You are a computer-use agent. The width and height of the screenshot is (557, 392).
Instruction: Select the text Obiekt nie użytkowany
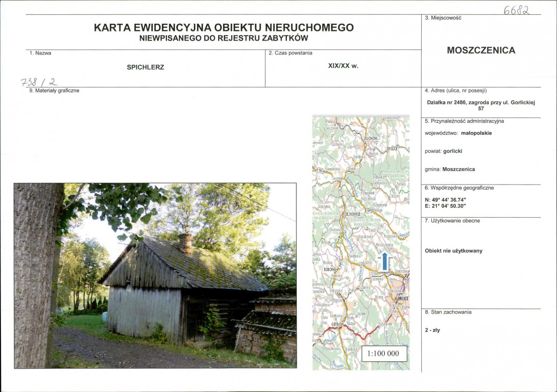coord(454,251)
